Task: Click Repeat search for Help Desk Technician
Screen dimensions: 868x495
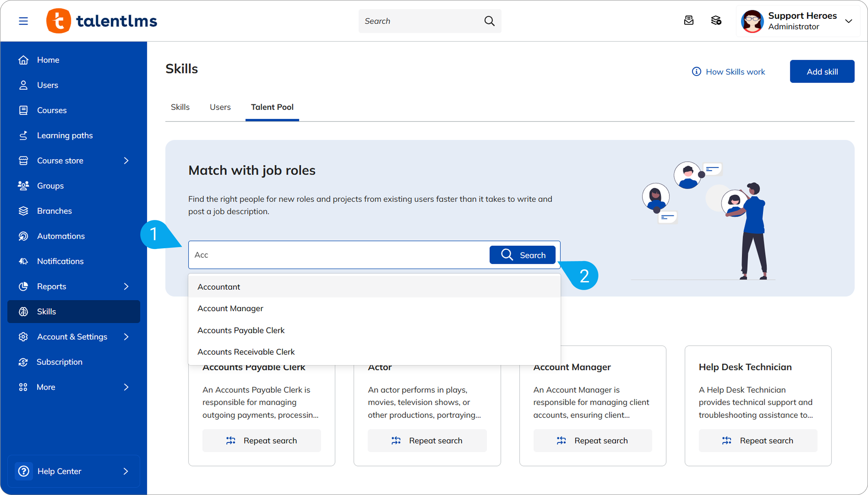Action: point(758,440)
